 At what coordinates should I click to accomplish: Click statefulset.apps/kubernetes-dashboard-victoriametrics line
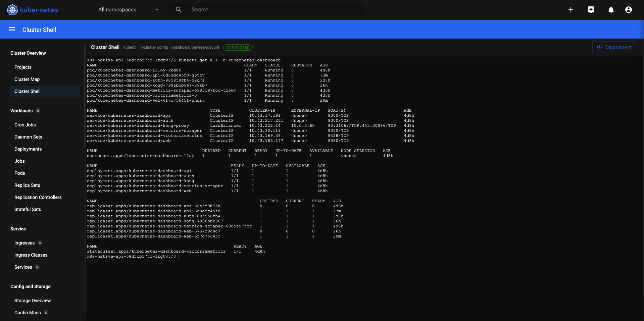(x=176, y=252)
